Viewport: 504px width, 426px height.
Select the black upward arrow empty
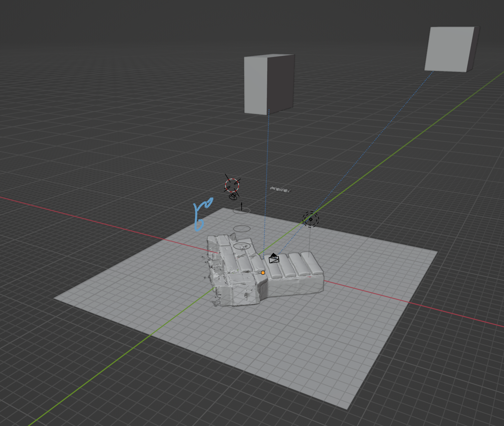coord(242,206)
